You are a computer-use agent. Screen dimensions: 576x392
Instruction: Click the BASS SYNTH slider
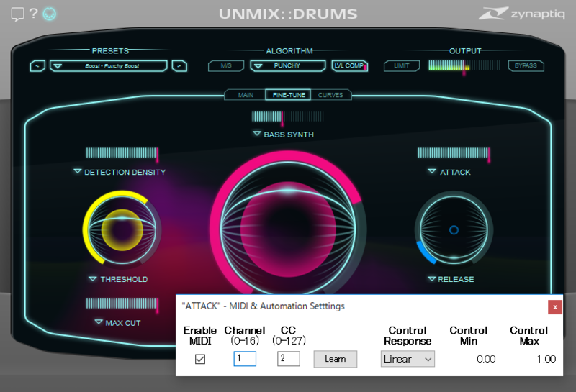[x=287, y=117]
